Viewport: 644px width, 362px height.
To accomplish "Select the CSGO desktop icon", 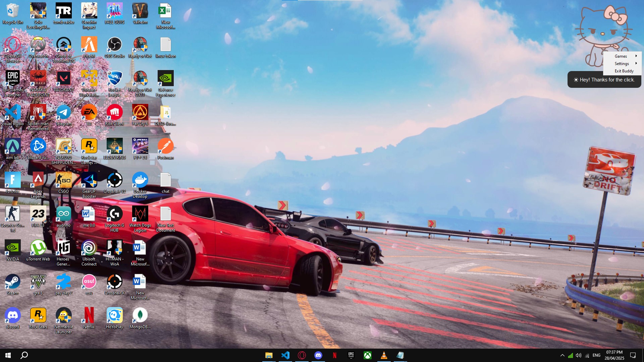I will coord(63,183).
